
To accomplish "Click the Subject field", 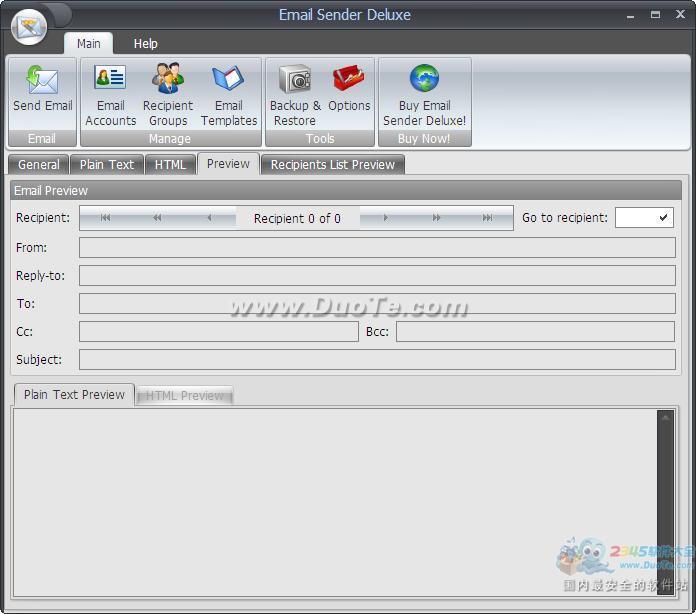I will click(377, 360).
